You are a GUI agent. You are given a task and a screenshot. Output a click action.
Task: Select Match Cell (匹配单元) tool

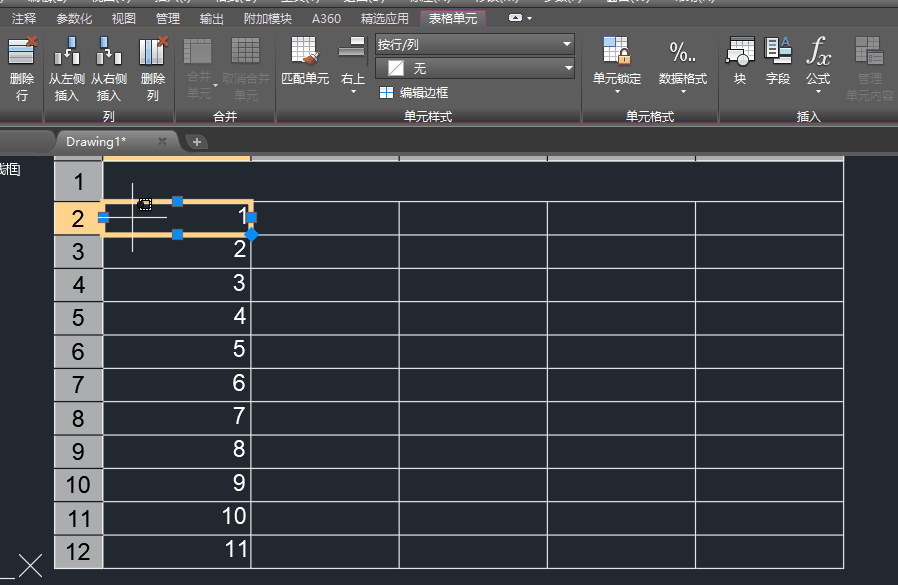[x=305, y=62]
